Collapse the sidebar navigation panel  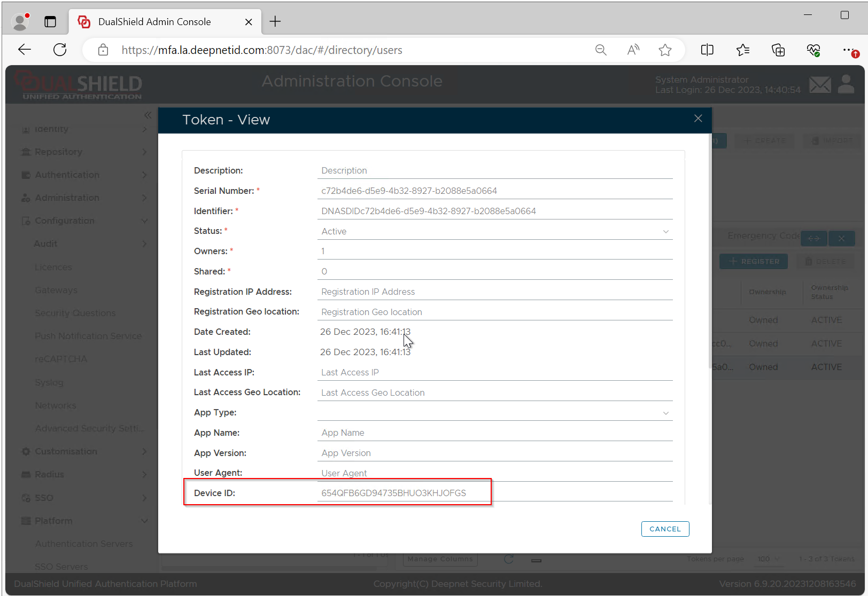[x=148, y=115]
